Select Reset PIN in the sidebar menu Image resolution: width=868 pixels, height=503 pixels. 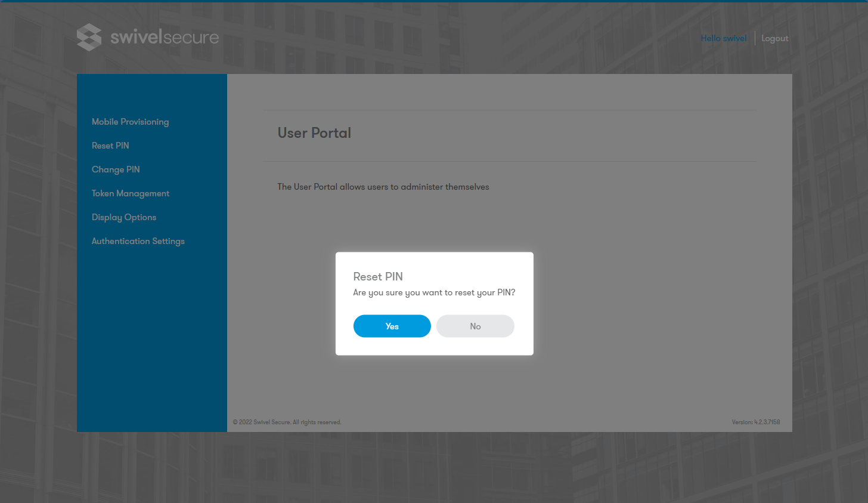(110, 146)
